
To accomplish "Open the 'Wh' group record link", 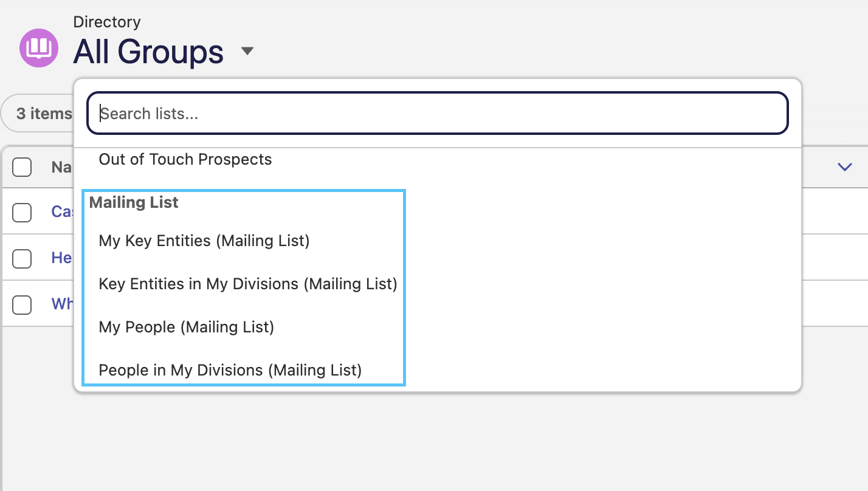I will (x=62, y=304).
